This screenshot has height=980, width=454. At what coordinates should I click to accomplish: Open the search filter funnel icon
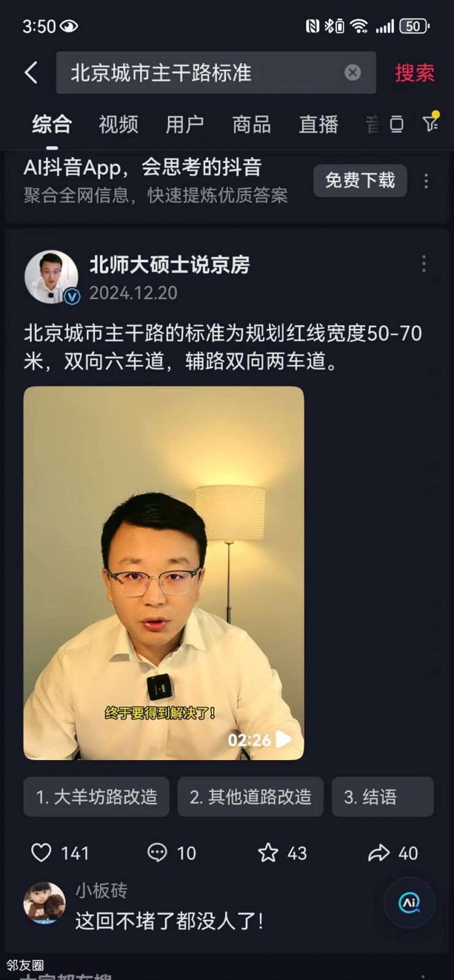431,123
